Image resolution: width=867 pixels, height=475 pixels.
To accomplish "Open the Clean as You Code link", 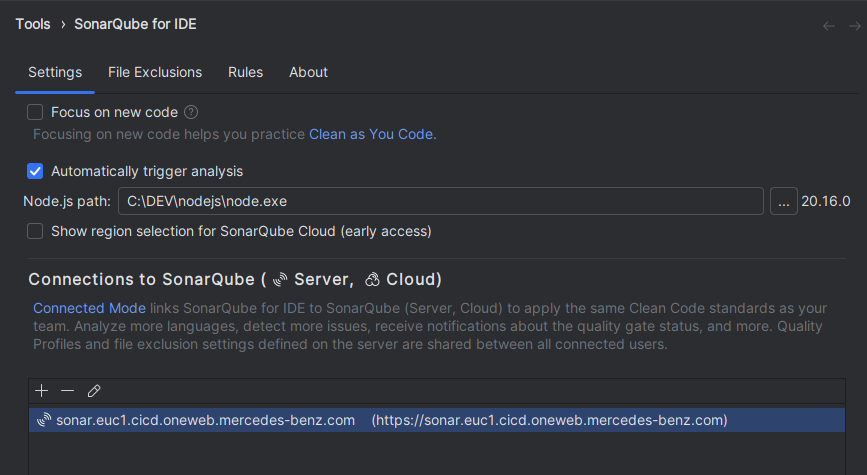I will coord(372,134).
